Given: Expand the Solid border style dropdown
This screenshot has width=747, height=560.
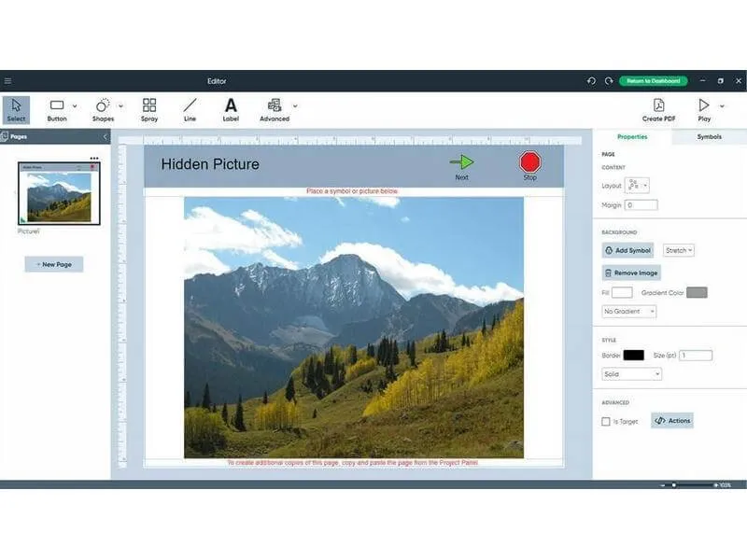Looking at the screenshot, I should (632, 374).
